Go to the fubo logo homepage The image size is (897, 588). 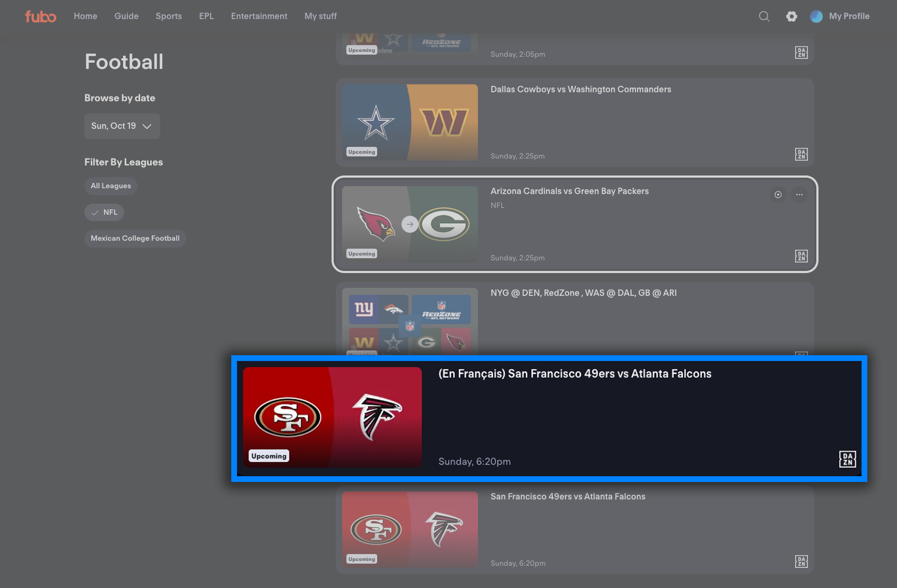[40, 16]
